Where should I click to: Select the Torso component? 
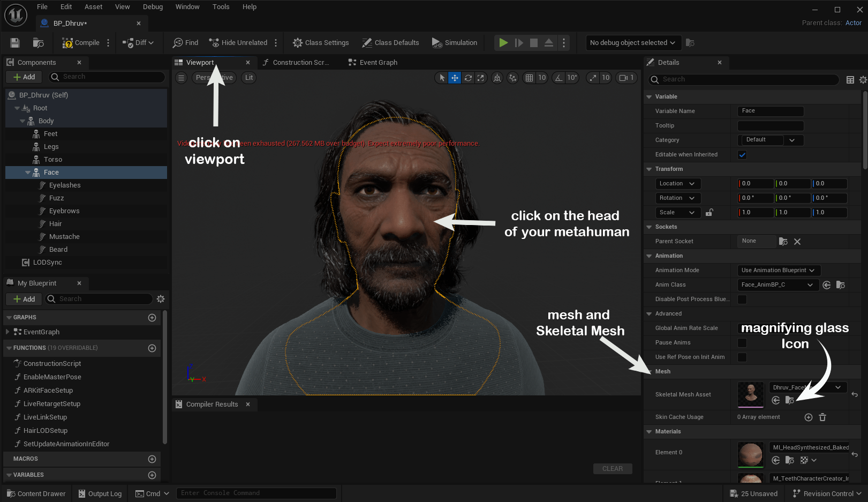point(53,160)
